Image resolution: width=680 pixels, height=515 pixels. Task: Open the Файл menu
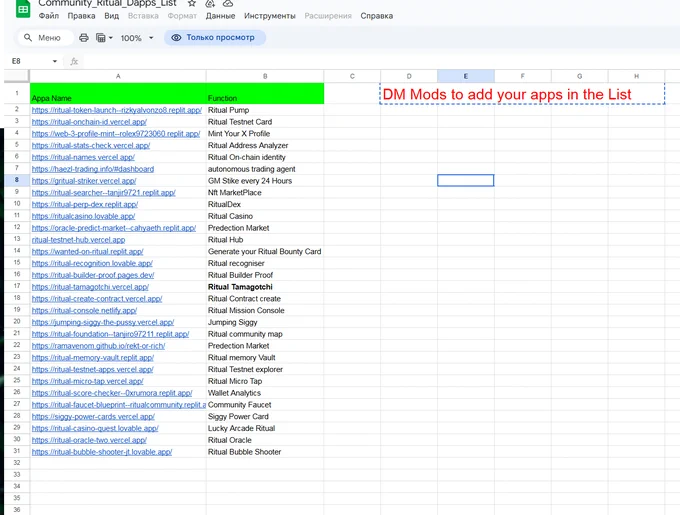click(x=49, y=16)
